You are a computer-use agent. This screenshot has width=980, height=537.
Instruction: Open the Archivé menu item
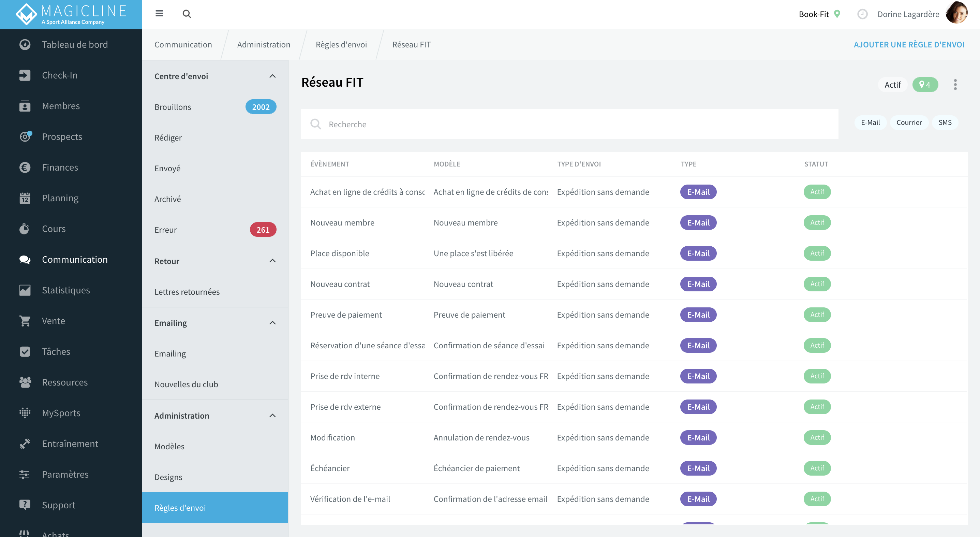point(215,199)
